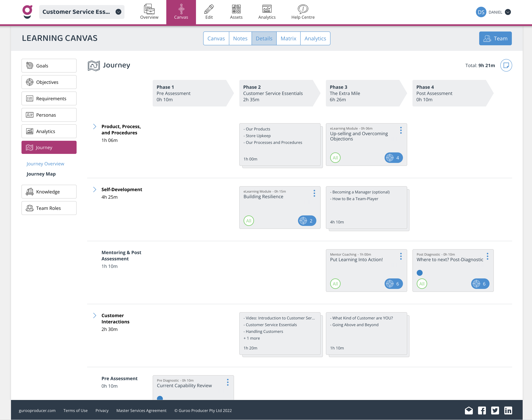Toggle All badge on Up-selling and Overcoming Objections

click(x=335, y=158)
